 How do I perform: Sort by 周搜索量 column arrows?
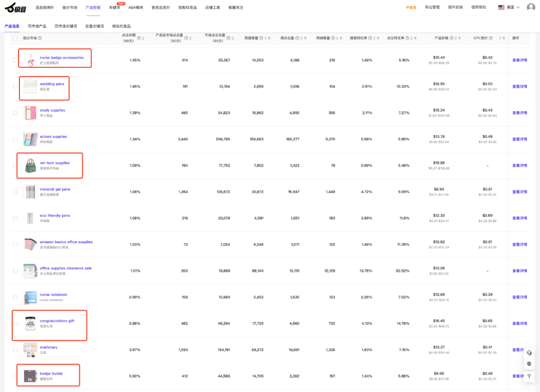click(265, 38)
